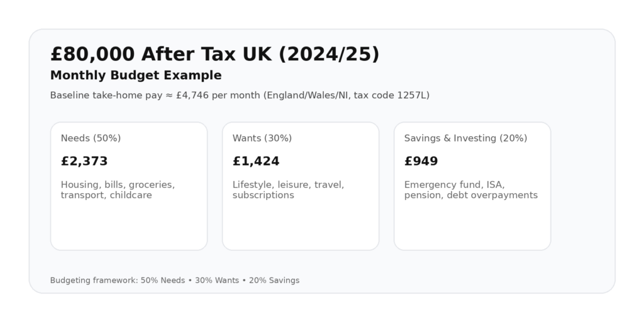Click the "£80,000 After Tax UK" title text
Viewport: 644px width, 322px height.
tap(161, 54)
